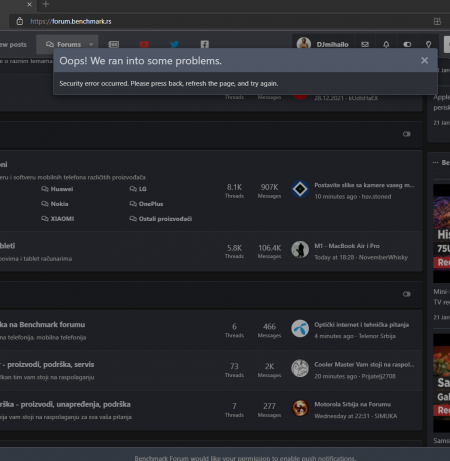Viewport: 450px width, 461px height.
Task: Open Telenor Srbija user profile link
Action: [x=377, y=336]
